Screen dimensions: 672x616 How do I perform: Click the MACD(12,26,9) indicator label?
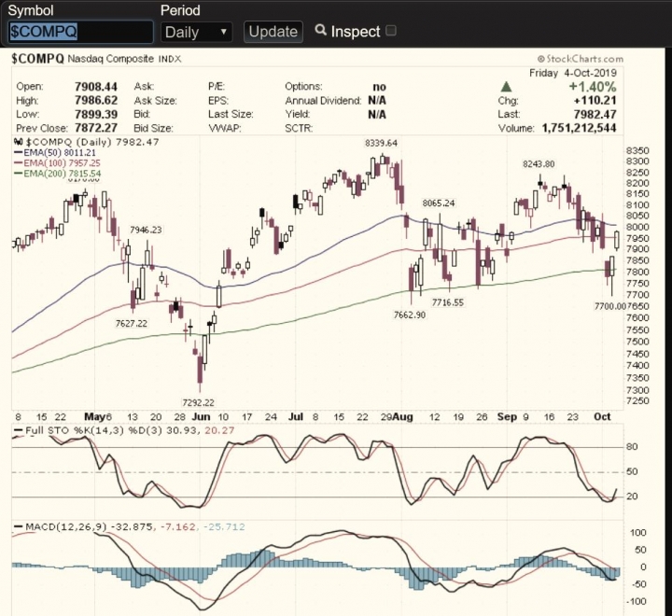point(66,526)
